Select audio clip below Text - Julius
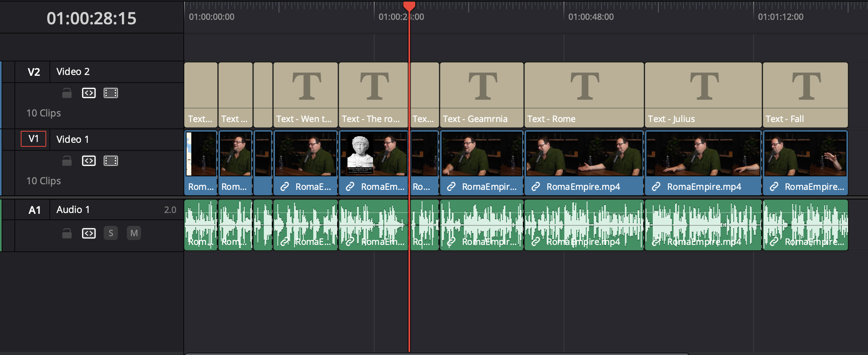Viewport: 868px width, 355px height. pyautogui.click(x=703, y=225)
